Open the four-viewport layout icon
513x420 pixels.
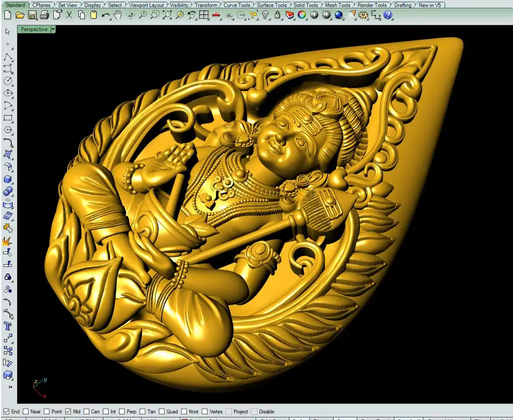tap(204, 15)
